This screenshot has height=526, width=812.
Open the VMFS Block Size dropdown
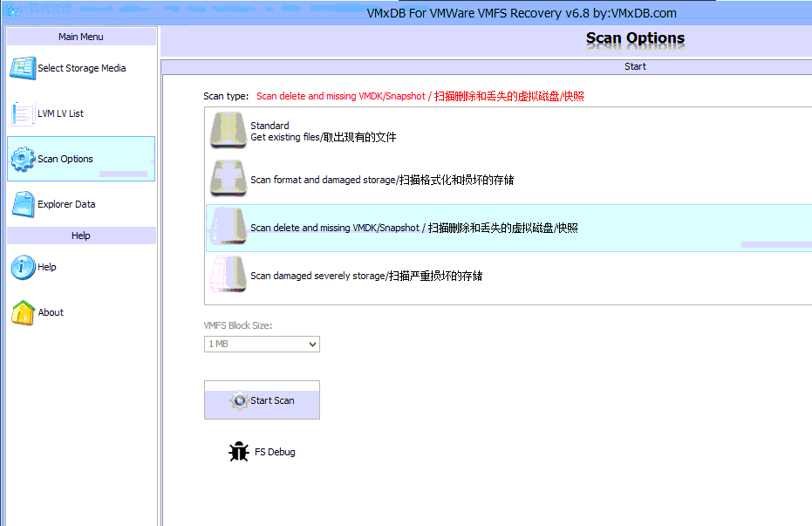click(262, 345)
